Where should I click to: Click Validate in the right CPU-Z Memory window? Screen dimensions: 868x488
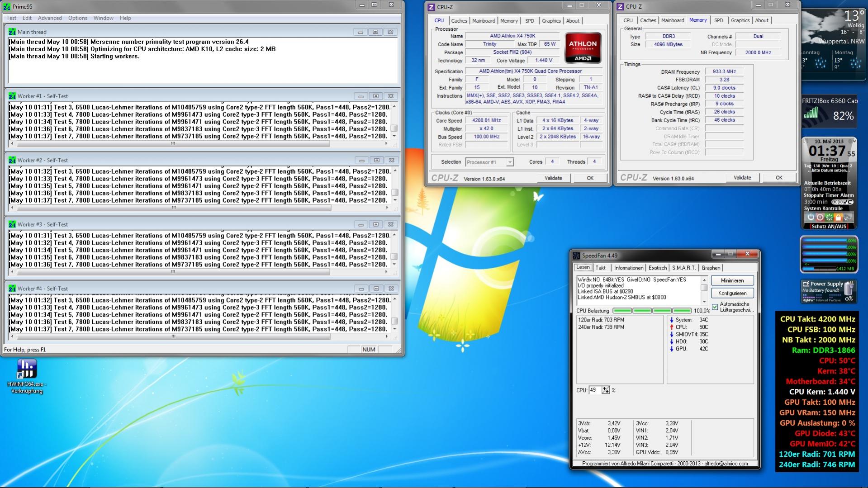pyautogui.click(x=742, y=178)
